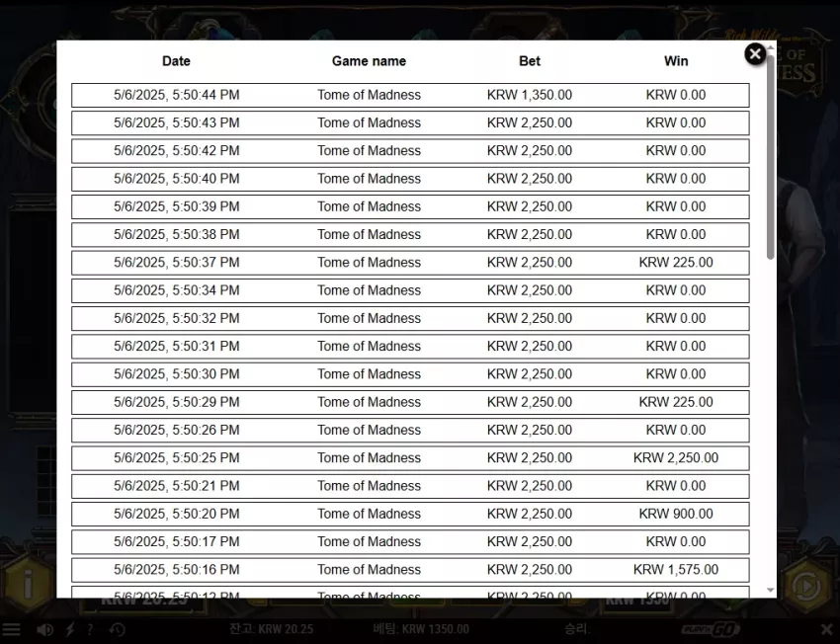Click the history list scrollbar thumb
840x644 pixels.
tap(771, 156)
